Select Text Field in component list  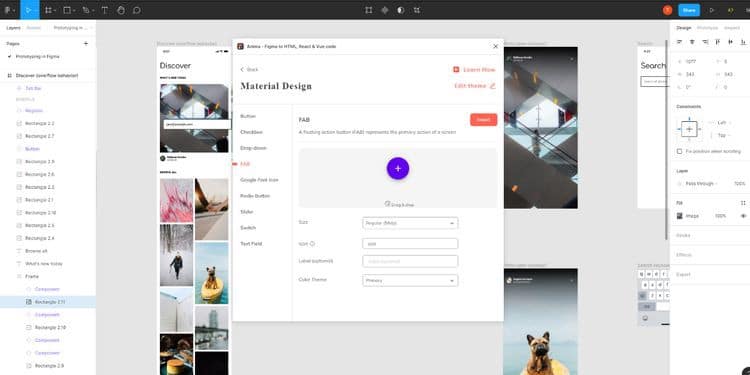pyautogui.click(x=251, y=243)
